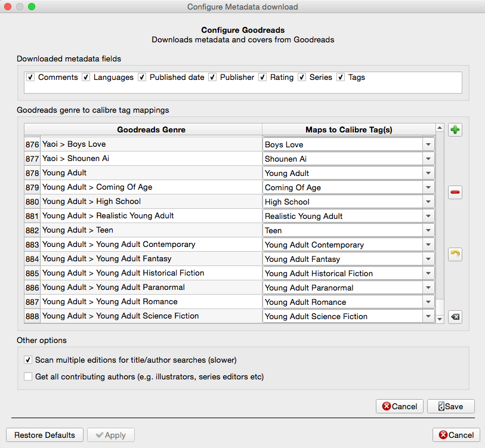This screenshot has height=448, width=485.
Task: Click the yellow undo arrow icon
Action: pyautogui.click(x=455, y=254)
